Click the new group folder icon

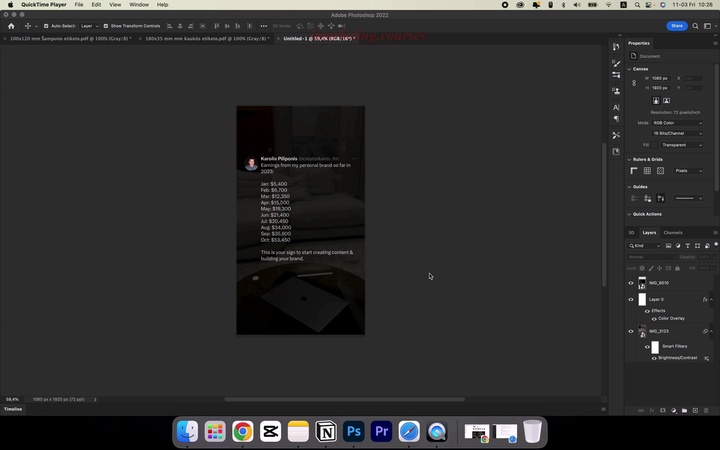coord(686,410)
